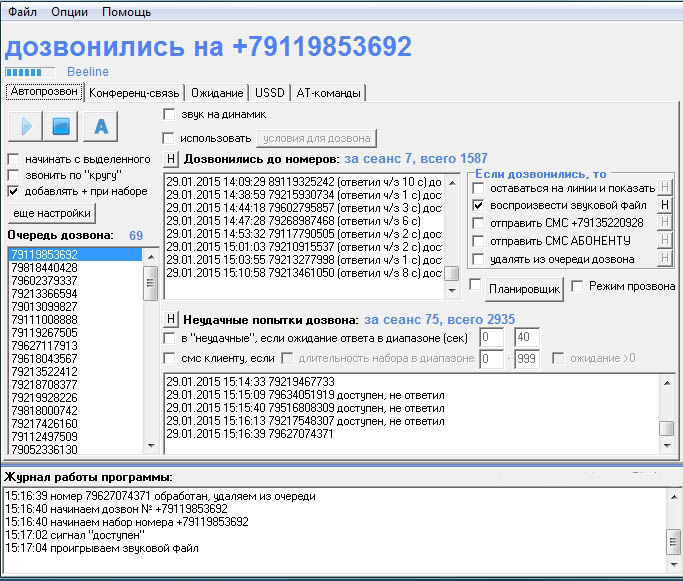Image resolution: width=683 pixels, height=581 pixels.
Task: Click H button next to отправить СМС АБОНЕНТУ
Action: tap(665, 241)
